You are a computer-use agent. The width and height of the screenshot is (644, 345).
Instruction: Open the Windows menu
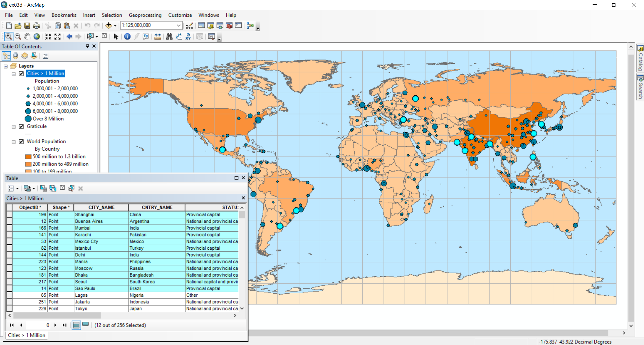pyautogui.click(x=209, y=15)
